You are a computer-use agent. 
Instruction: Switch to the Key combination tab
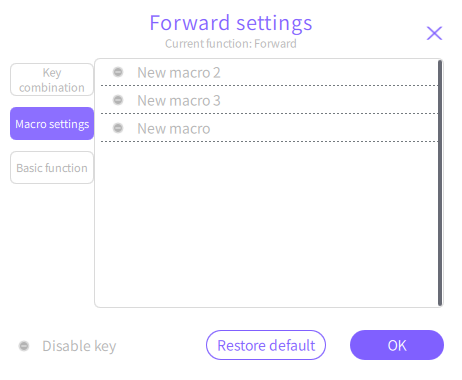click(x=52, y=80)
